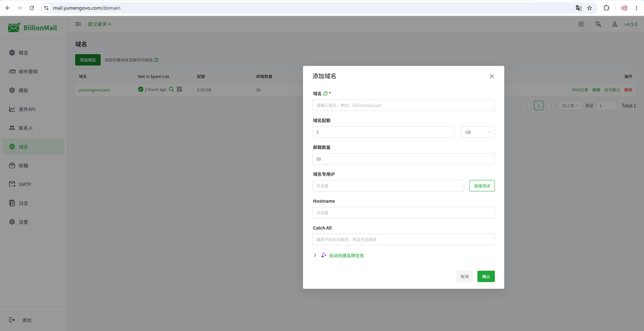The image size is (644, 331).
Task: Open 日志 in sidebar
Action: pos(34,203)
